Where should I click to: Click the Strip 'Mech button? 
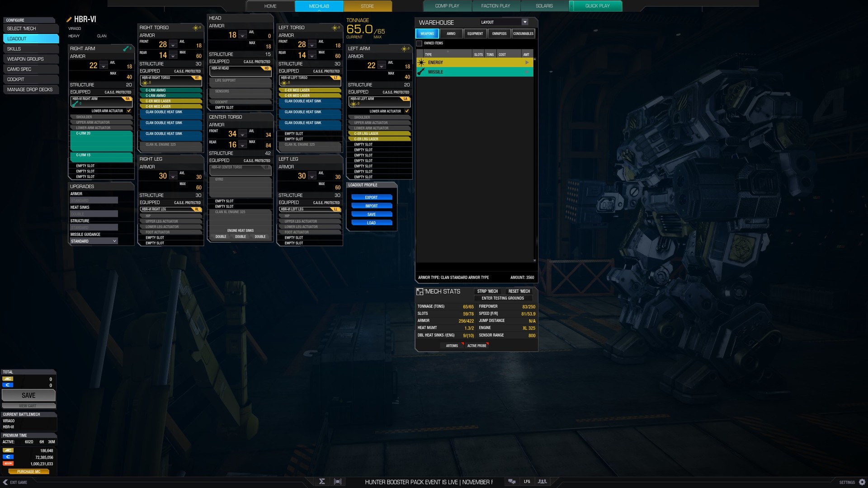(x=487, y=291)
